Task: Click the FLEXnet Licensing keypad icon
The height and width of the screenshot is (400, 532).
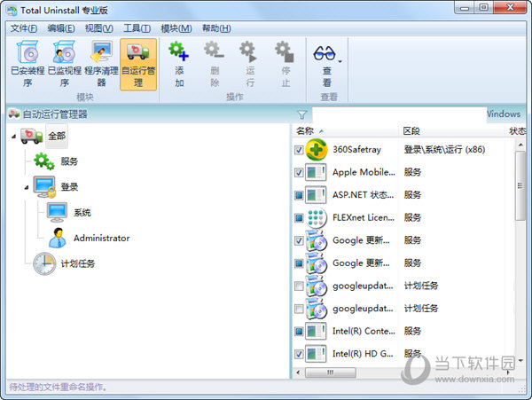Action: pyautogui.click(x=316, y=217)
